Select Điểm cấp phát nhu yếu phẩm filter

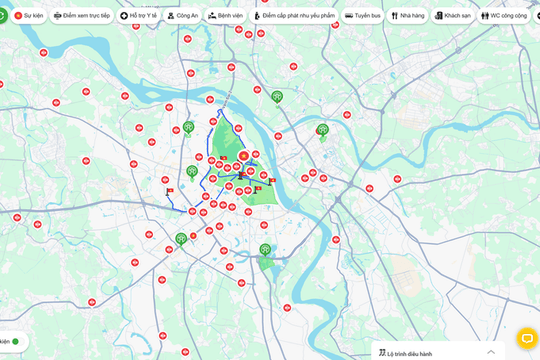tap(294, 16)
